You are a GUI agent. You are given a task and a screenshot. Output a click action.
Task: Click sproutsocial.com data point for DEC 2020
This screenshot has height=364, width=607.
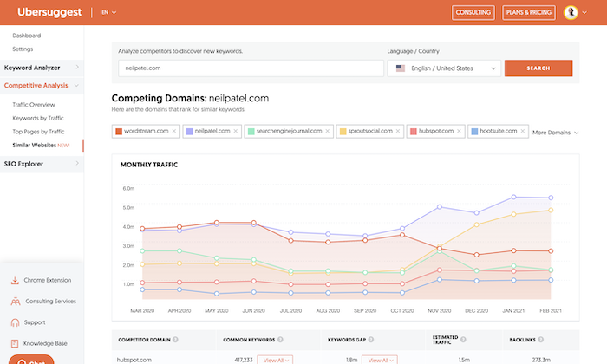[477, 224]
